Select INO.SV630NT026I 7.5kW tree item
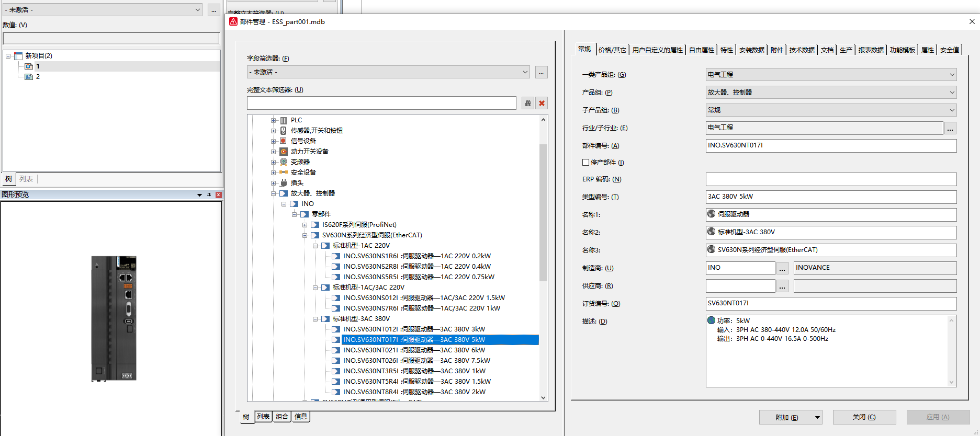Image resolution: width=980 pixels, height=436 pixels. click(416, 361)
